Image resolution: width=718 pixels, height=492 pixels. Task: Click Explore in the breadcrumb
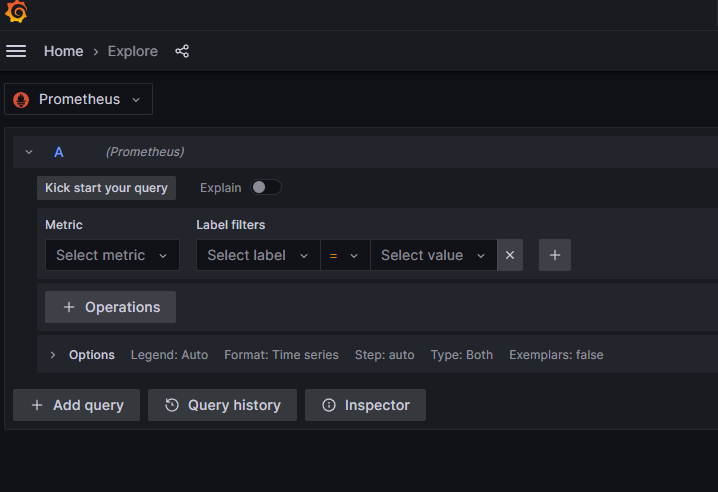[133, 51]
